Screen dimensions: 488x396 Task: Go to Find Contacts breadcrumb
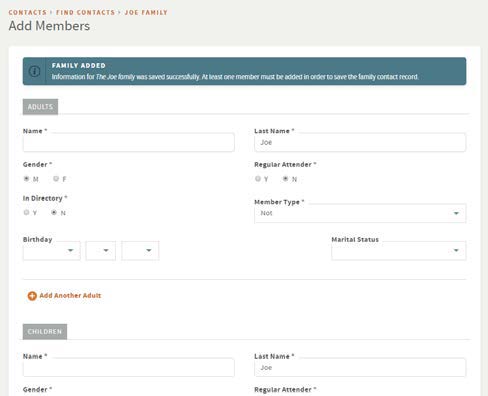coord(85,12)
